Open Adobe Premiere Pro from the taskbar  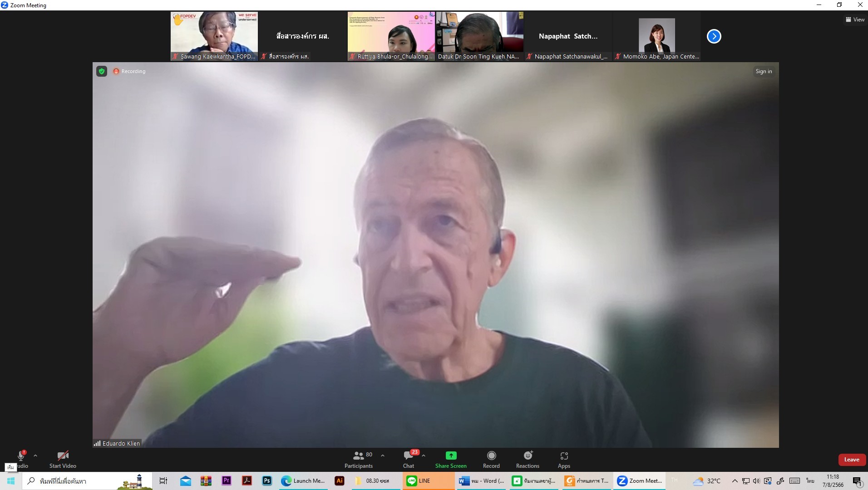pyautogui.click(x=227, y=481)
